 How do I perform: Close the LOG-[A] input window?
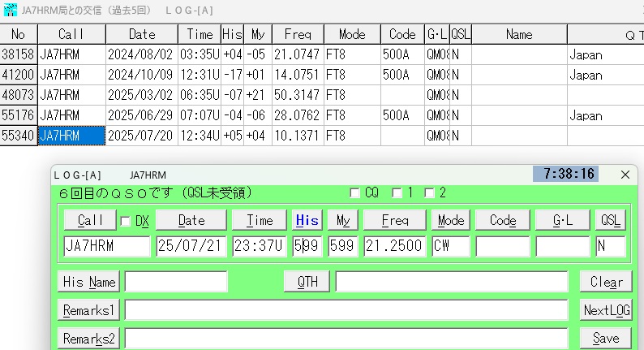[625, 175]
